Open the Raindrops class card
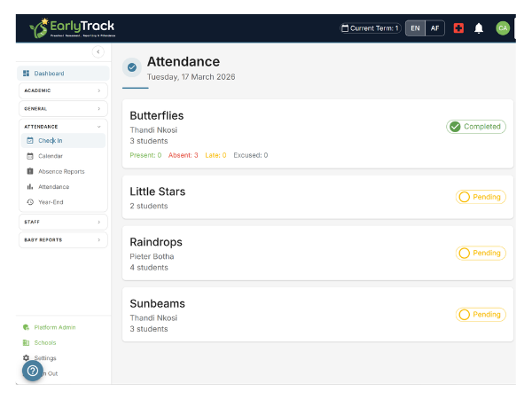The height and width of the screenshot is (399, 532). (x=317, y=253)
